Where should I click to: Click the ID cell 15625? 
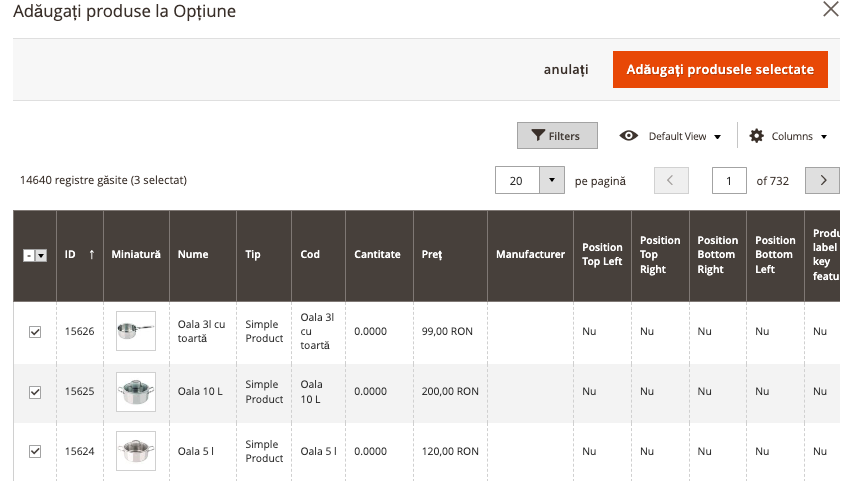tap(80, 391)
